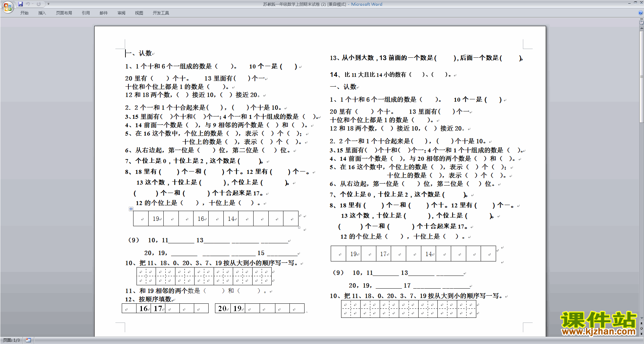Close the Microsoft Word window

641,3
